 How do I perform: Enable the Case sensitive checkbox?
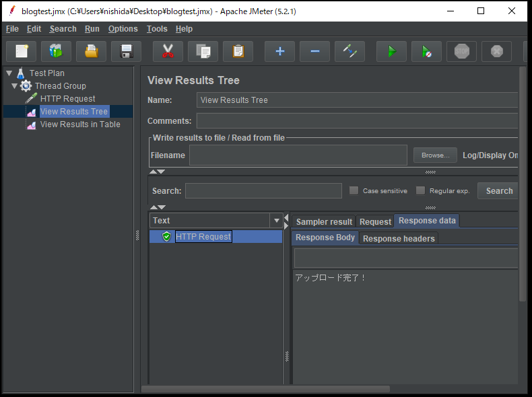pyautogui.click(x=354, y=190)
